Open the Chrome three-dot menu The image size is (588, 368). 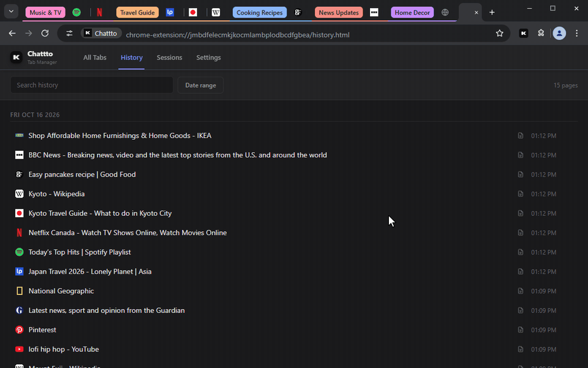tap(577, 33)
